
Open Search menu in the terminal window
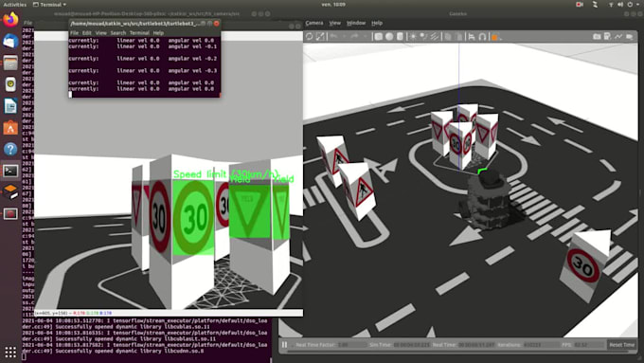(117, 33)
